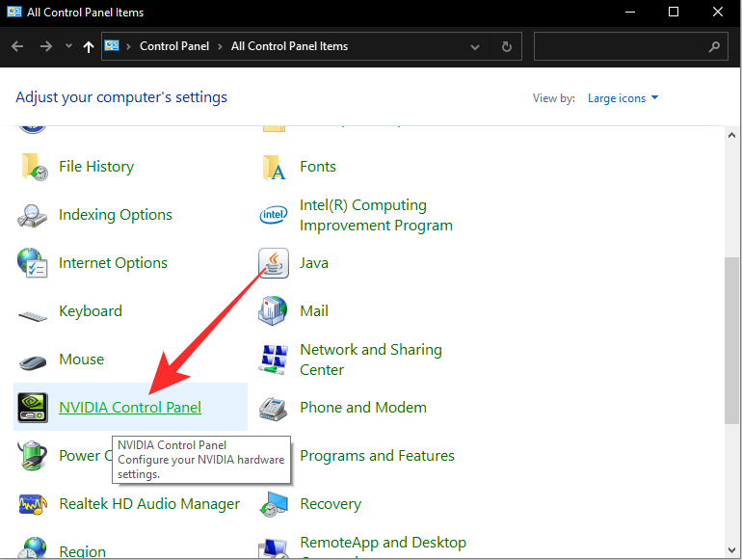Select Control Panel in the breadcrumb path
Screen dimensions: 742x560
pos(173,46)
